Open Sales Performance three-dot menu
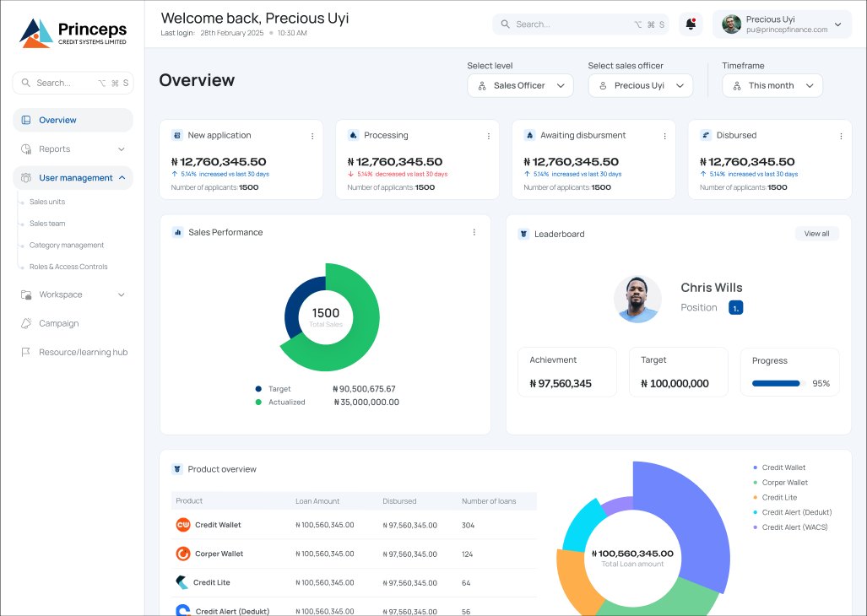Viewport: 867px width, 616px height. 474,233
